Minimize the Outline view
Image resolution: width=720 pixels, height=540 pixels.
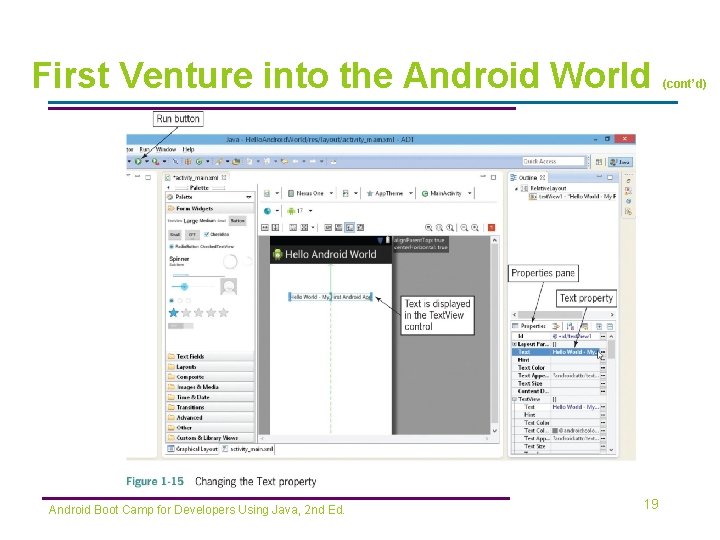point(599,177)
